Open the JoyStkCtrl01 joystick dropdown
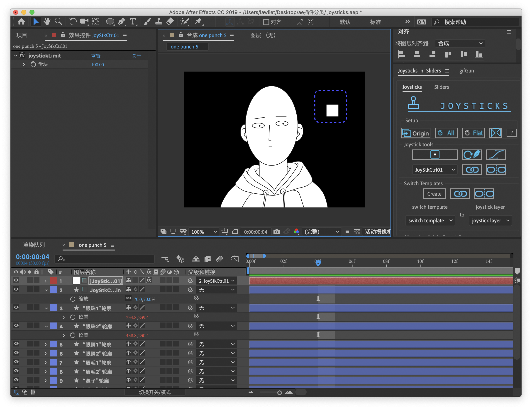 pyautogui.click(x=434, y=170)
